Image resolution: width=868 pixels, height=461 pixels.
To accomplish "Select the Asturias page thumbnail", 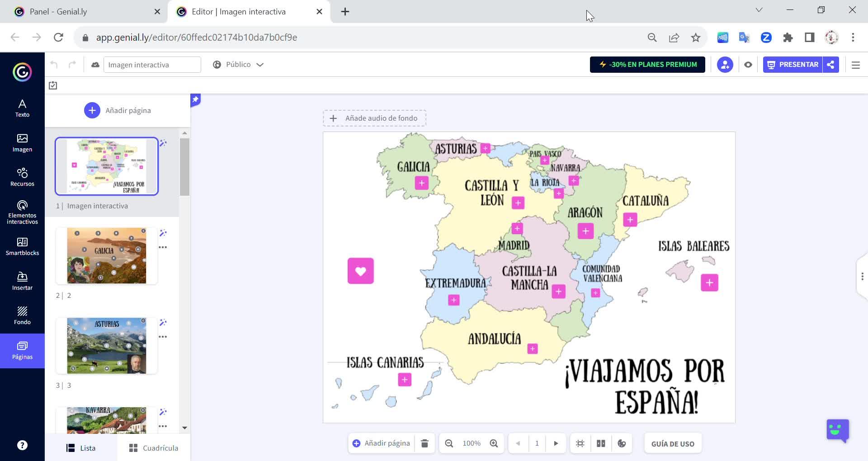I will 107,346.
